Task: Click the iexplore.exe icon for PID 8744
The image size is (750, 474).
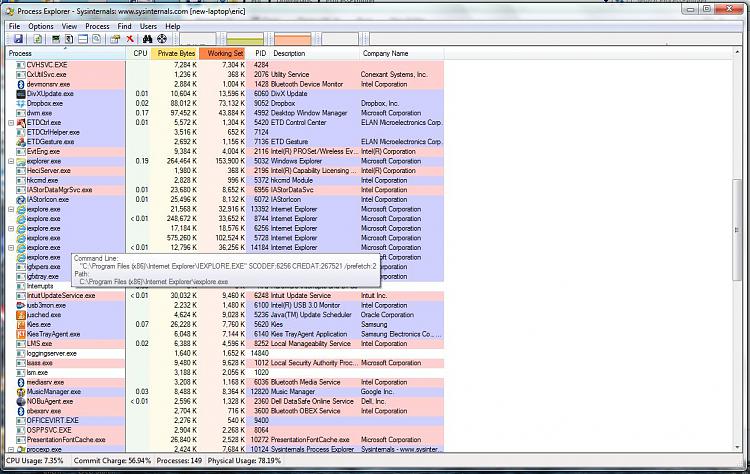Action: [21, 219]
